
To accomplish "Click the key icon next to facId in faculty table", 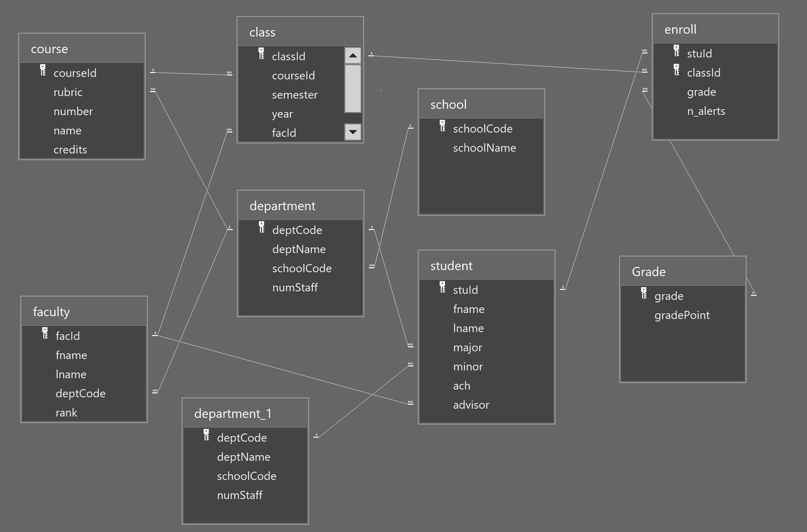I will 45,333.
